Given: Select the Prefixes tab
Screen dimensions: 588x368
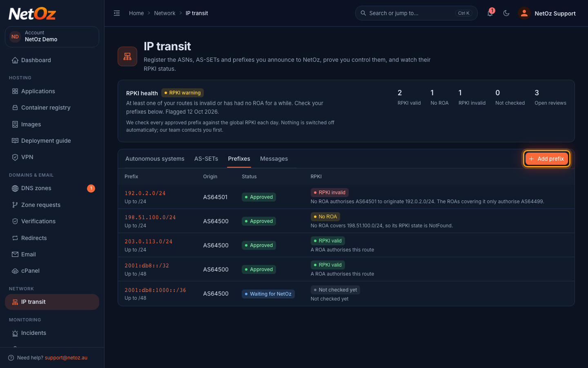Looking at the screenshot, I should pyautogui.click(x=239, y=159).
